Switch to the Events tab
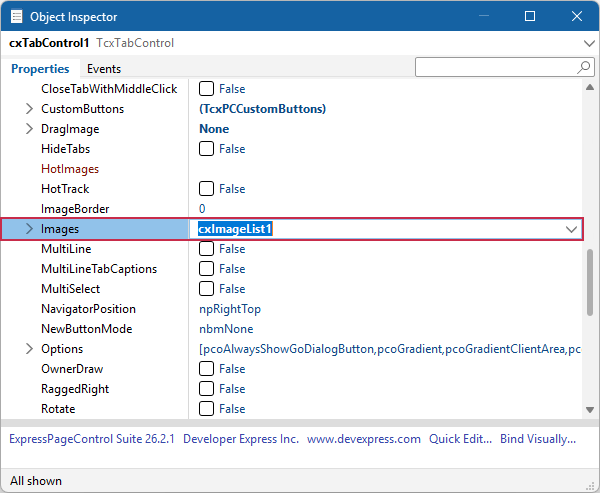Screen dimensions: 600x493 coord(104,69)
